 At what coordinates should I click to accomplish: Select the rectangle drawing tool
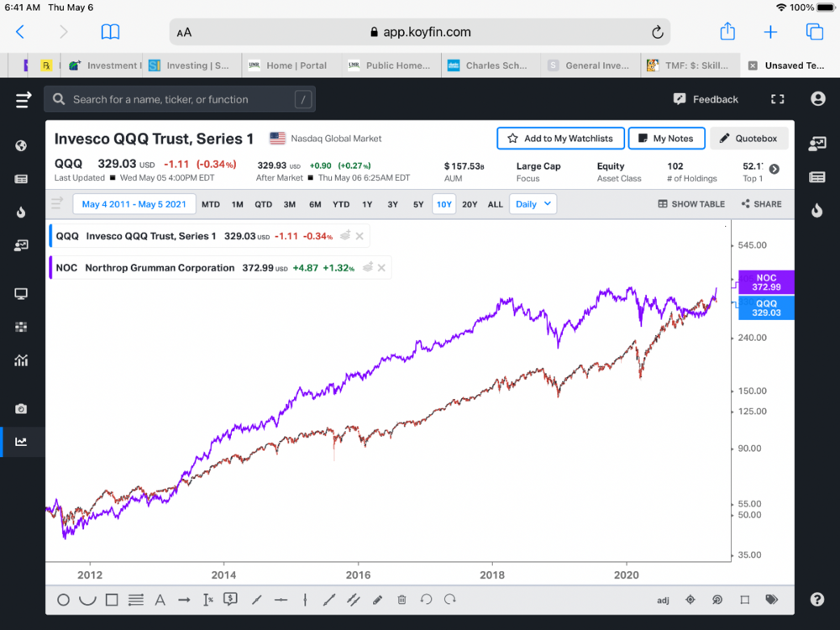point(112,600)
